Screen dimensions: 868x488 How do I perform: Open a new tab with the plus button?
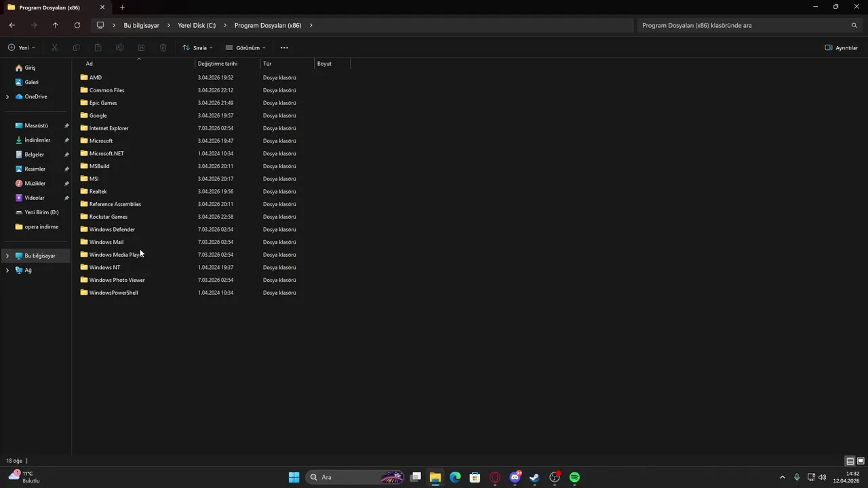click(x=122, y=7)
